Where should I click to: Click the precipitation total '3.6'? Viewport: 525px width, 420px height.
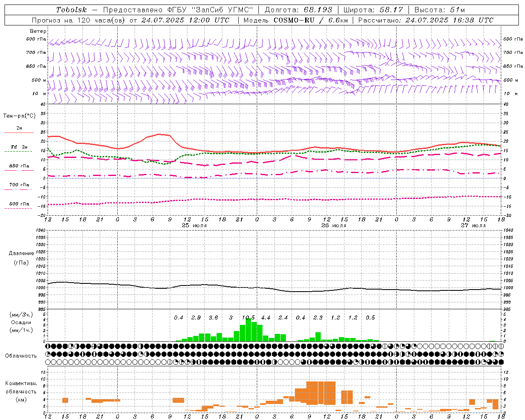[213, 318]
